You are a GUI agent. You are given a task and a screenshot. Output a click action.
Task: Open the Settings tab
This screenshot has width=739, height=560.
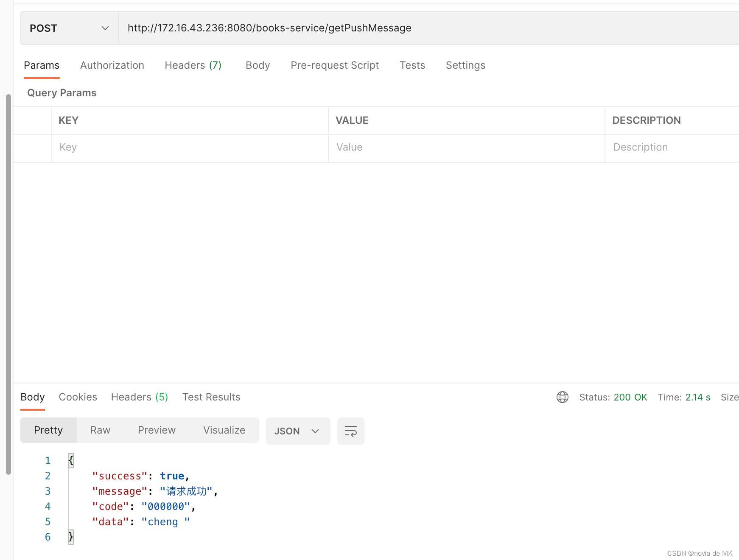465,65
